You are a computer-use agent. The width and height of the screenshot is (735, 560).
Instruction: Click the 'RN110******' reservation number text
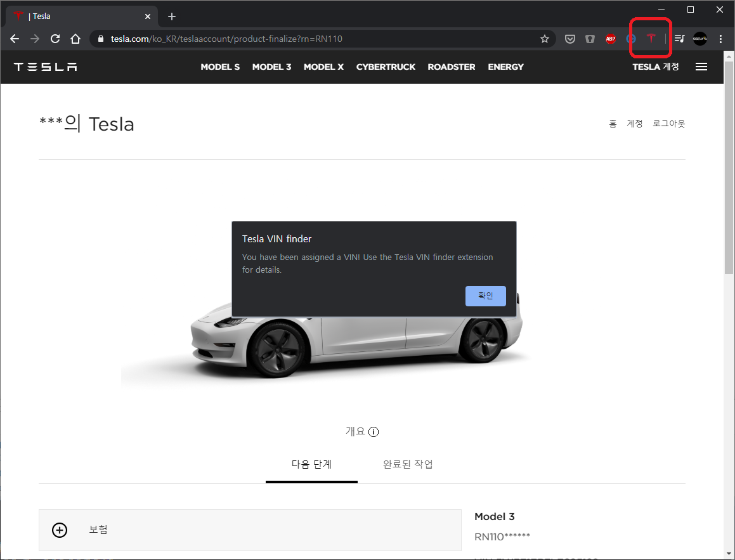click(502, 537)
